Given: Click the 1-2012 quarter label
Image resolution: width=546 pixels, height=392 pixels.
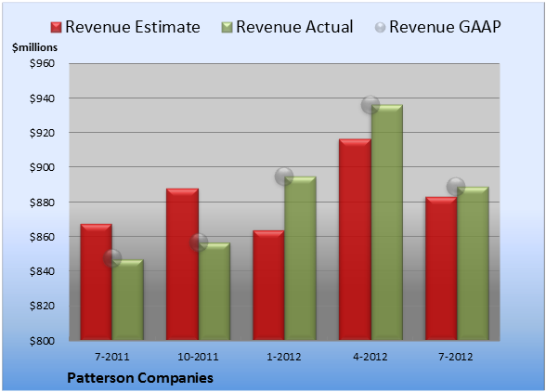Looking at the screenshot, I should (x=284, y=357).
